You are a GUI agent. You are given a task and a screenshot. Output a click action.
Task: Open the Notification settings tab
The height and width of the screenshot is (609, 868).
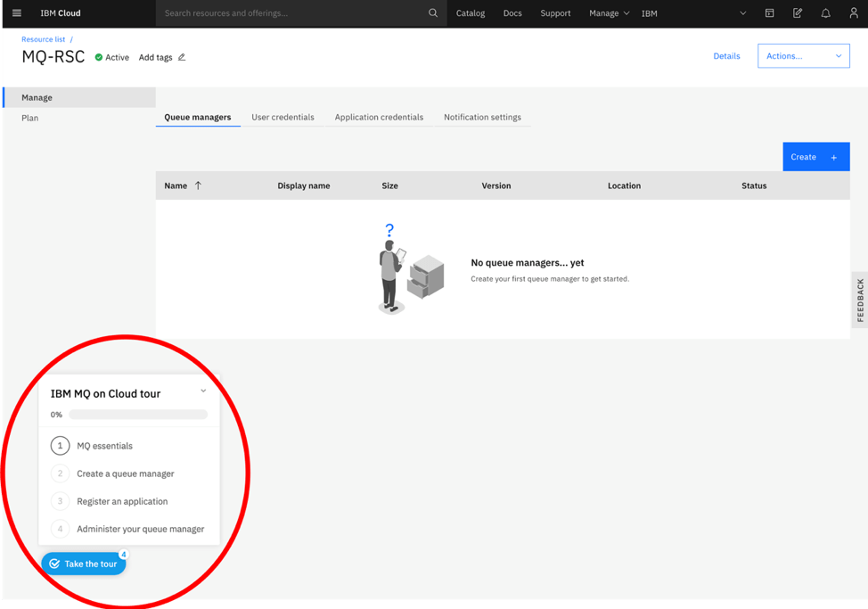coord(481,117)
